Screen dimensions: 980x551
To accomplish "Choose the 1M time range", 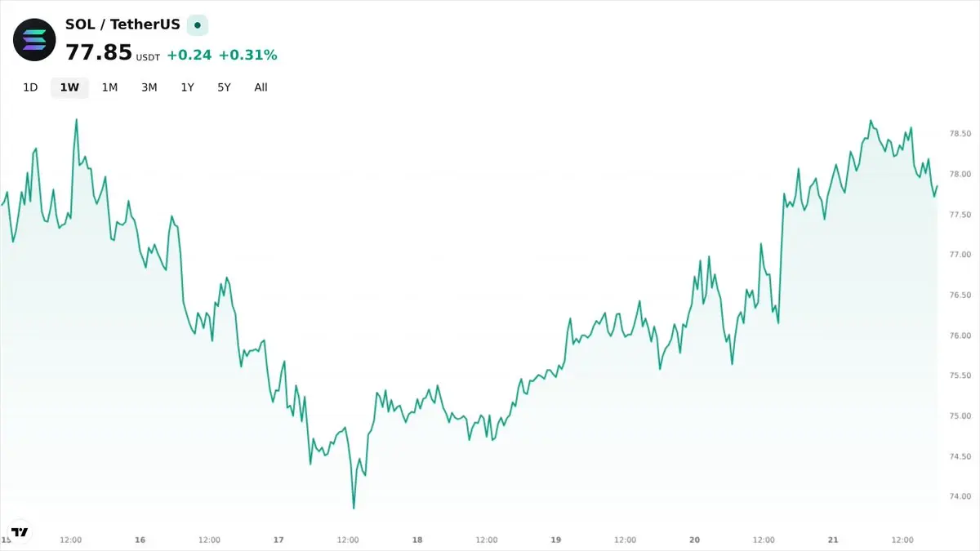I will tap(109, 87).
